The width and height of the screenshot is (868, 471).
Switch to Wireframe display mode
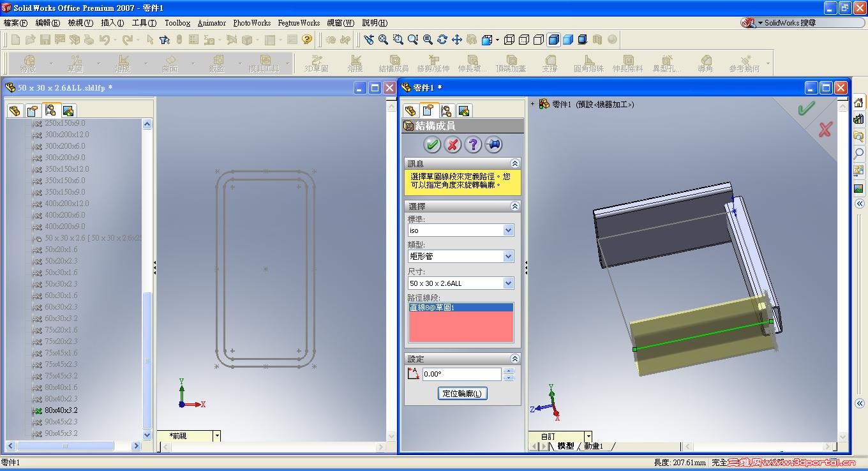coord(509,40)
